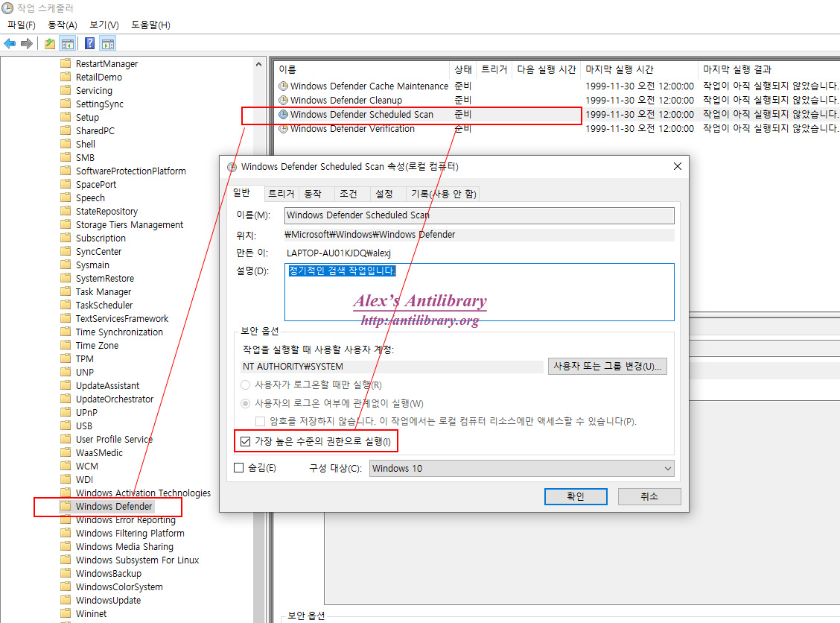
Task: Select Storage Tiers Management folder
Action: pyautogui.click(x=129, y=224)
